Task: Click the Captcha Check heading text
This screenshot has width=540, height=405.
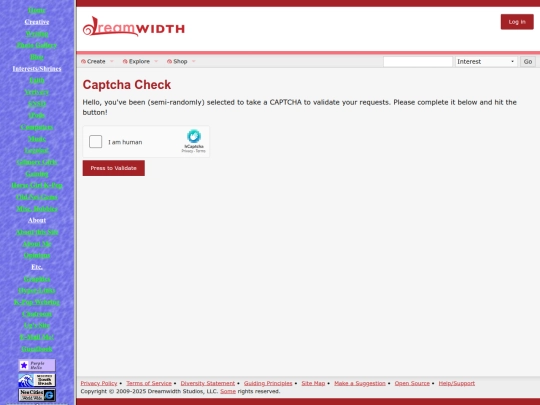Action: tap(127, 85)
